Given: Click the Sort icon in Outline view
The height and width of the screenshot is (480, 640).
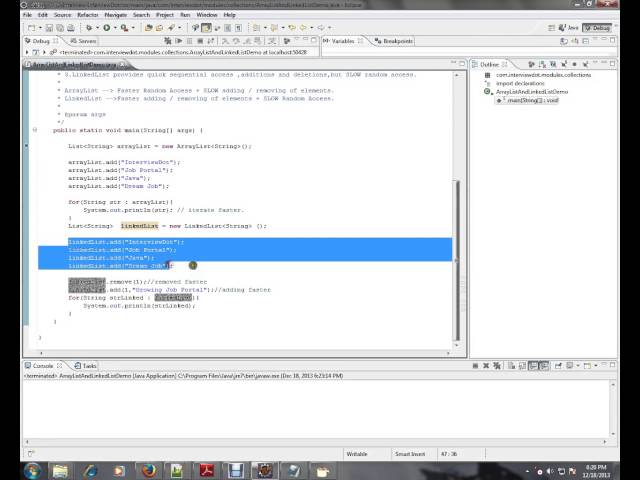Looking at the screenshot, I should pyautogui.click(x=542, y=64).
